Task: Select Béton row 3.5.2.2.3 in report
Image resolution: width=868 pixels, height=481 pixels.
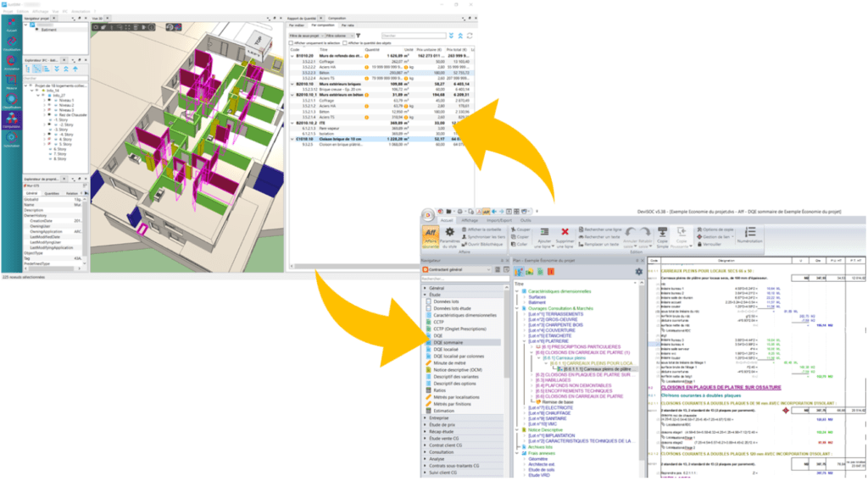Action: tap(382, 73)
